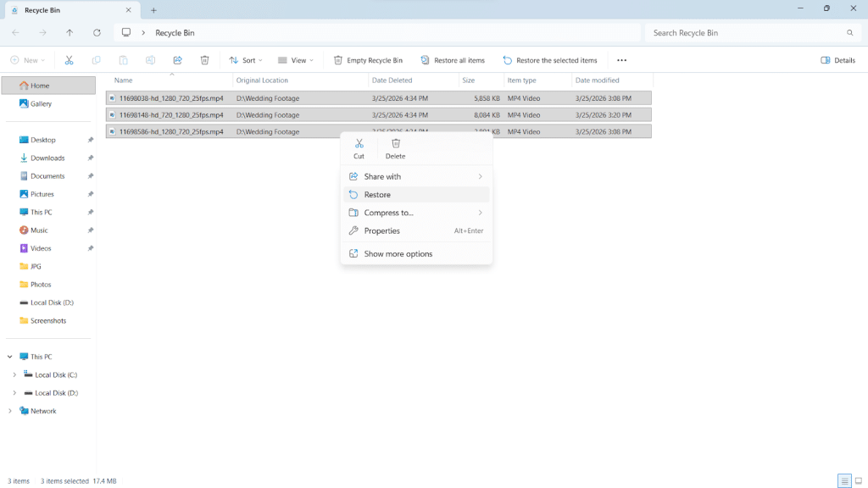Choose Properties in the context menu
Screen dimensions: 868x488
tap(381, 230)
